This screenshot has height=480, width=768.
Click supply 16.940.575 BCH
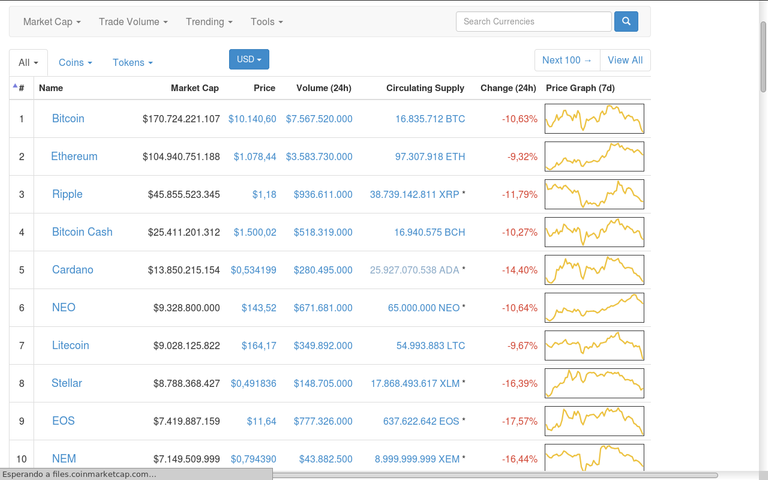click(430, 232)
